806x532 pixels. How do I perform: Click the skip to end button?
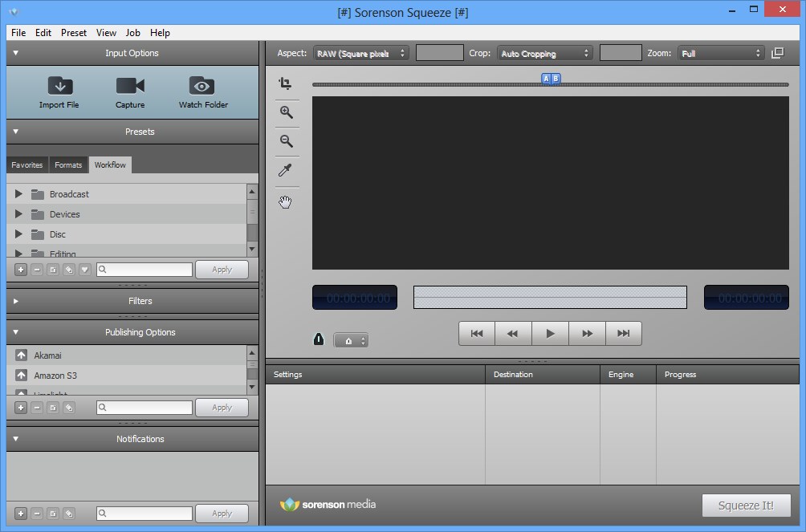pyautogui.click(x=624, y=334)
